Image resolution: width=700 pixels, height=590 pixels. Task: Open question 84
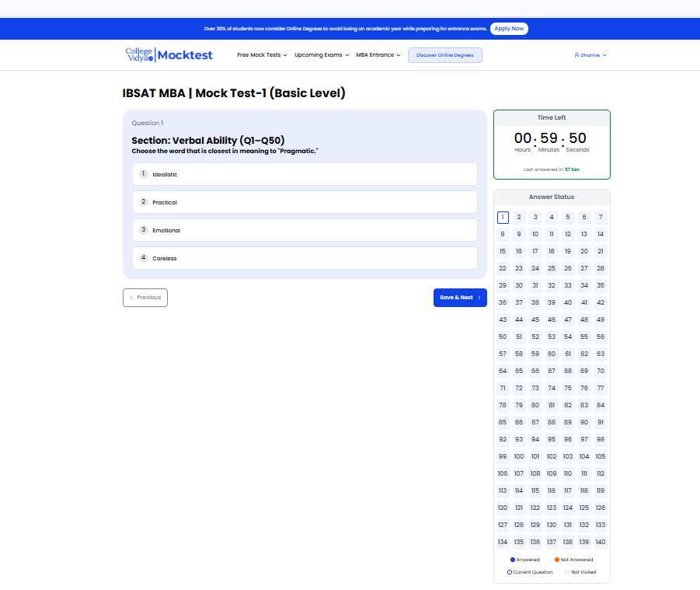point(601,406)
